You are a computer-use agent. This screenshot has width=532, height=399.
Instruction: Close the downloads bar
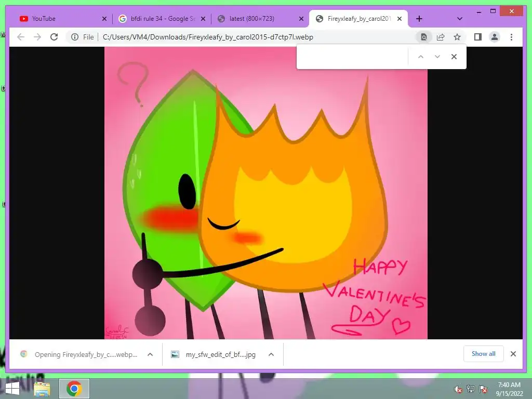[513, 354]
